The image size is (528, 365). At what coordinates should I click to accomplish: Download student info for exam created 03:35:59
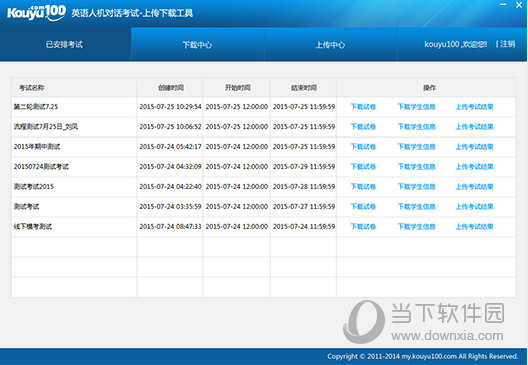coord(417,206)
